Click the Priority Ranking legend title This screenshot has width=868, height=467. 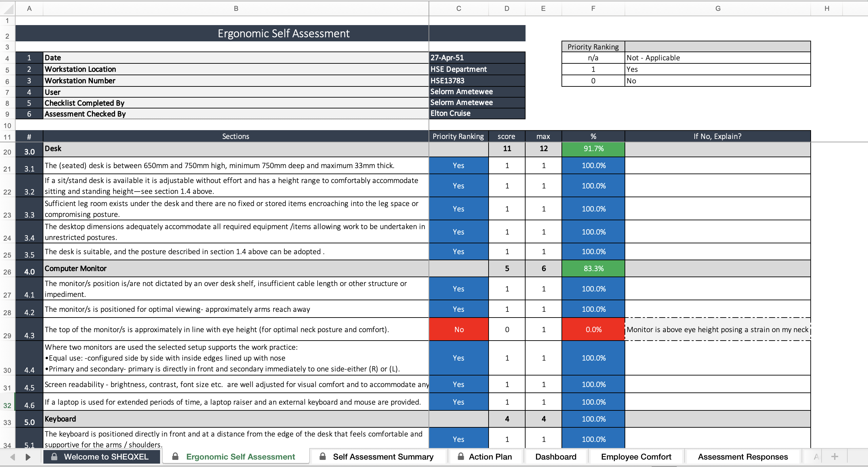click(593, 47)
